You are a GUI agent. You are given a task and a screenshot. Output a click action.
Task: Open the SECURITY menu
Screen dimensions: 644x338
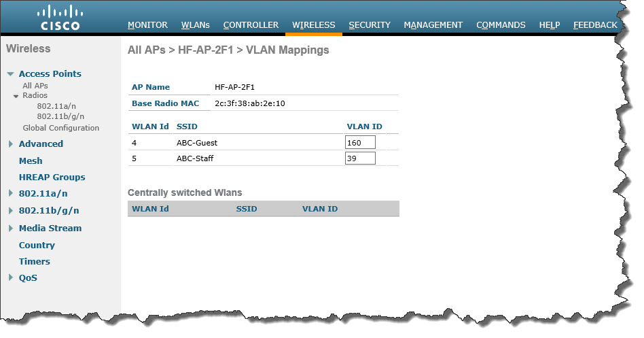pyautogui.click(x=370, y=25)
